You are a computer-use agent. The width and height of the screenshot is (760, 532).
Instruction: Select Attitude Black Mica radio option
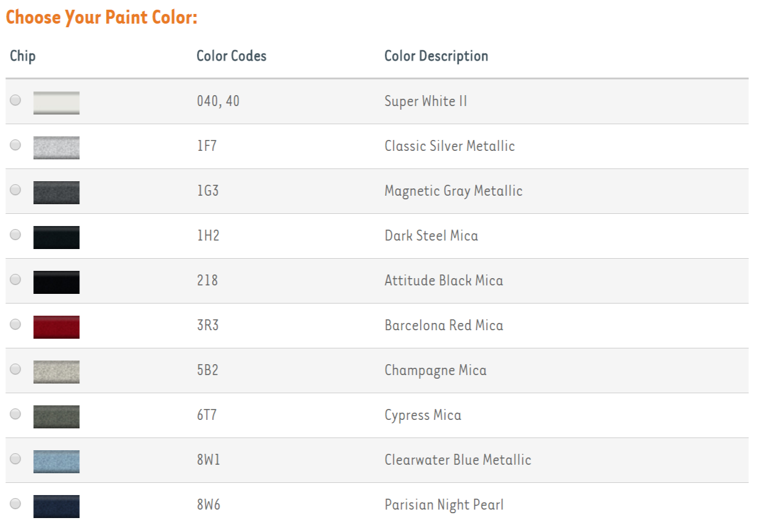[x=16, y=279]
